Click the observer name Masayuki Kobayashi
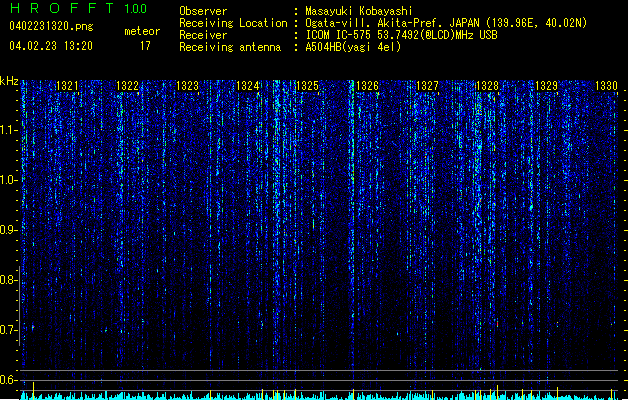 (x=359, y=11)
